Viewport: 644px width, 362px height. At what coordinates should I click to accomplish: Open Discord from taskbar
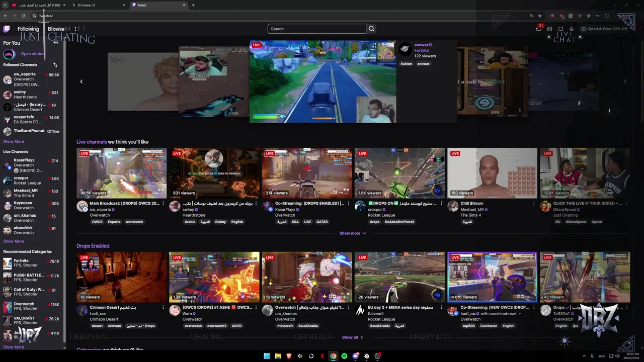click(x=355, y=356)
